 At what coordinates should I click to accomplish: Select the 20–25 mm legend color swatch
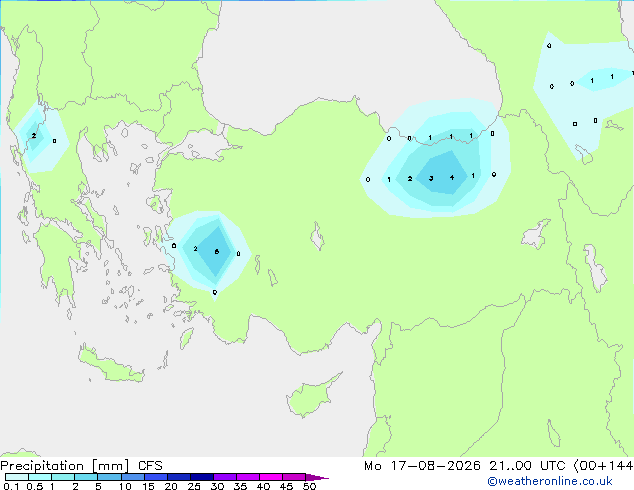click(178, 477)
